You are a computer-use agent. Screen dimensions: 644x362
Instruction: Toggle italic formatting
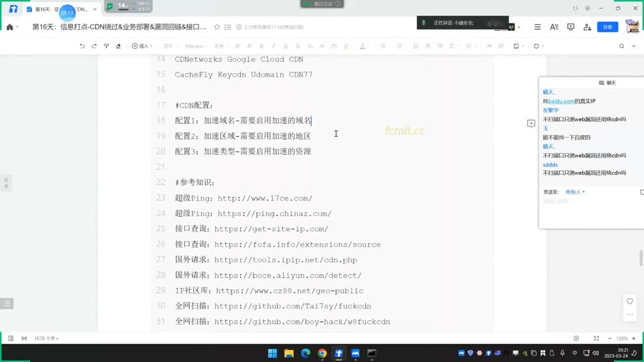pos(273,46)
